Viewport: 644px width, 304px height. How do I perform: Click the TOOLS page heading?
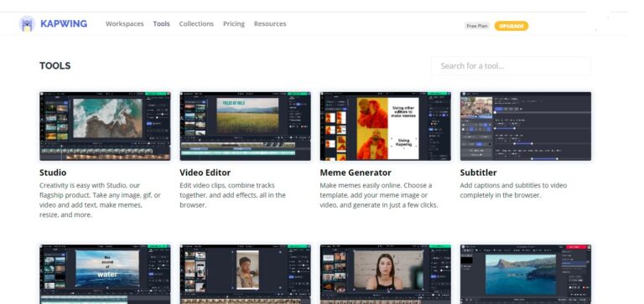pos(55,65)
